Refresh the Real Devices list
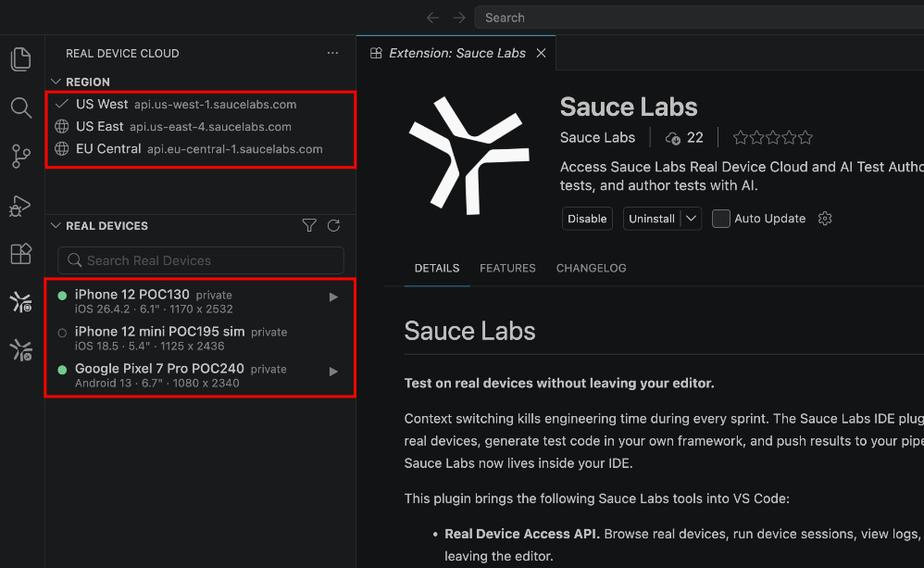This screenshot has height=568, width=924. 333,225
